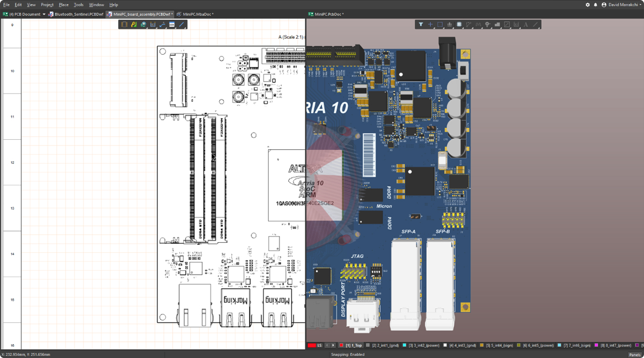
Task: Open settings via the gear icon
Action: click(x=588, y=4)
